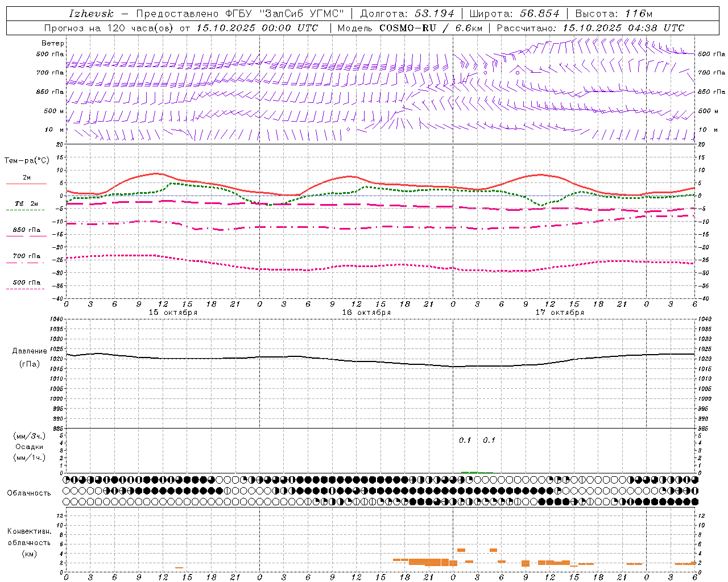Click the "(гПа)" unit under Давление
This screenshot has width=728, height=582.
tap(30, 364)
